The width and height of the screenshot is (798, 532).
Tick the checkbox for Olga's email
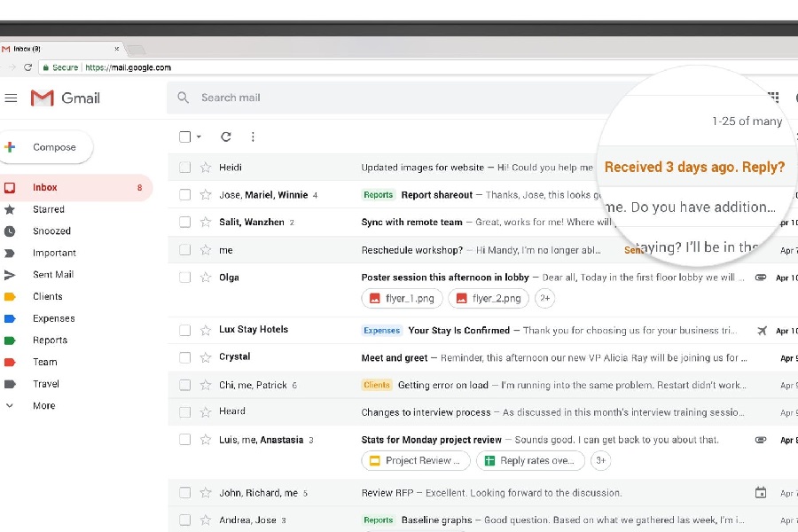(x=184, y=278)
